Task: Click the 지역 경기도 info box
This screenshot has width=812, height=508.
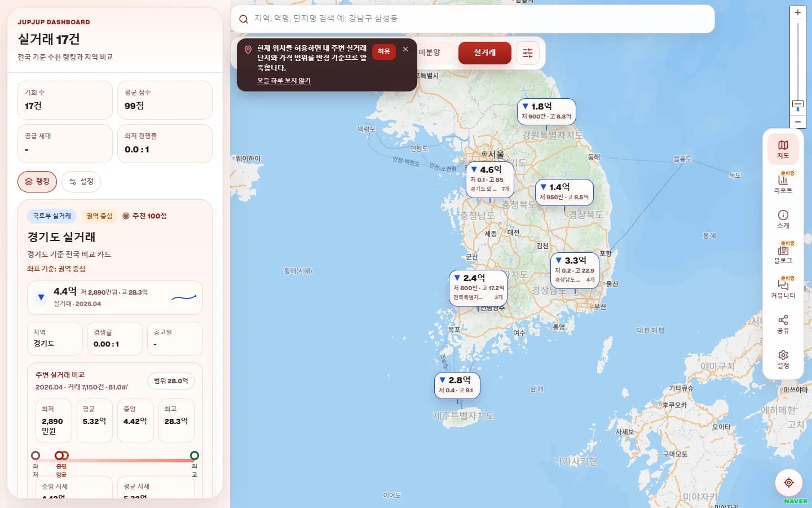Action: coord(55,338)
